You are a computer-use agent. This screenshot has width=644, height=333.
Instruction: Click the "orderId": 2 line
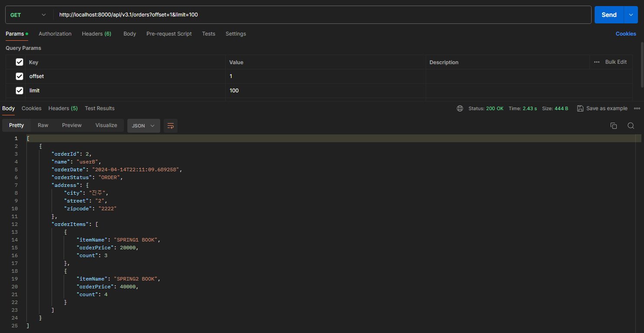pyautogui.click(x=71, y=154)
